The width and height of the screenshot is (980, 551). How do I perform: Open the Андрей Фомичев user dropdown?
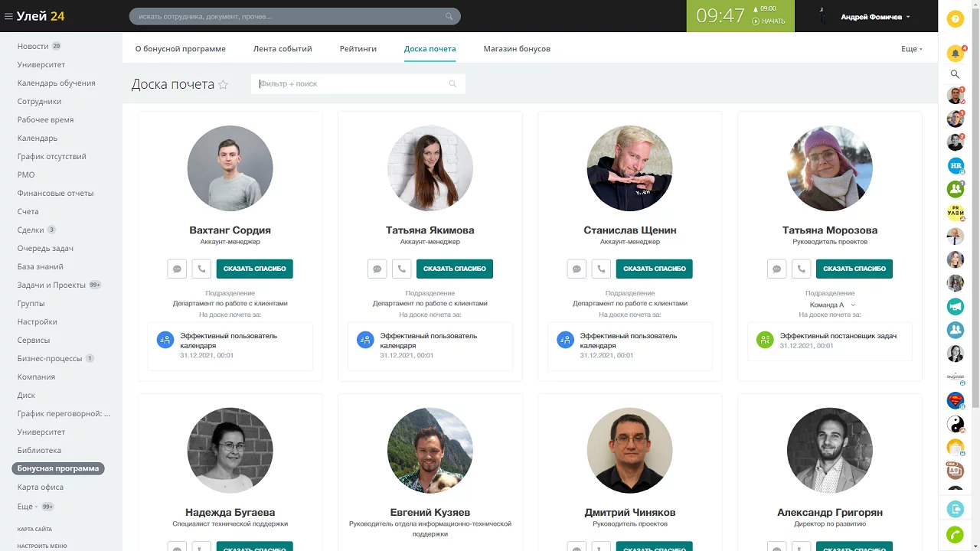coord(875,17)
